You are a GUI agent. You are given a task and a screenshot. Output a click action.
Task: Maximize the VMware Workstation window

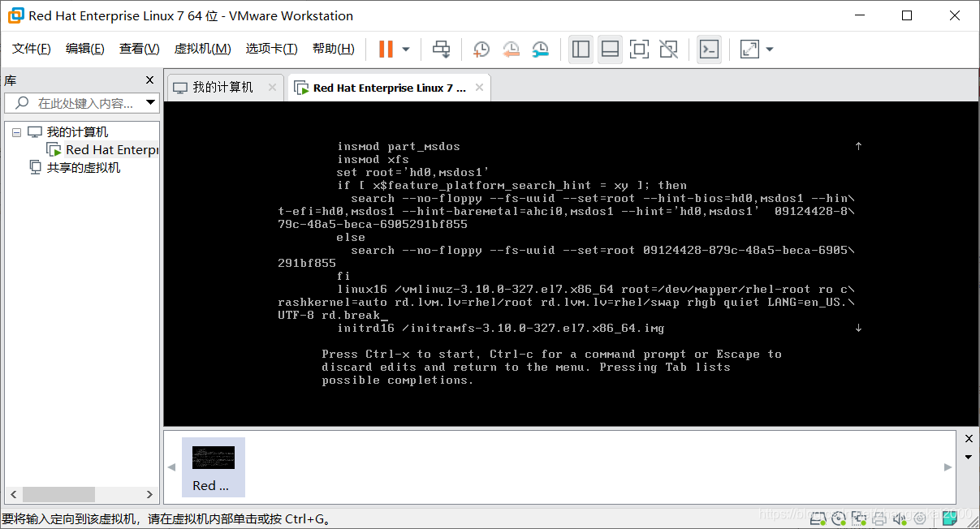pyautogui.click(x=907, y=15)
